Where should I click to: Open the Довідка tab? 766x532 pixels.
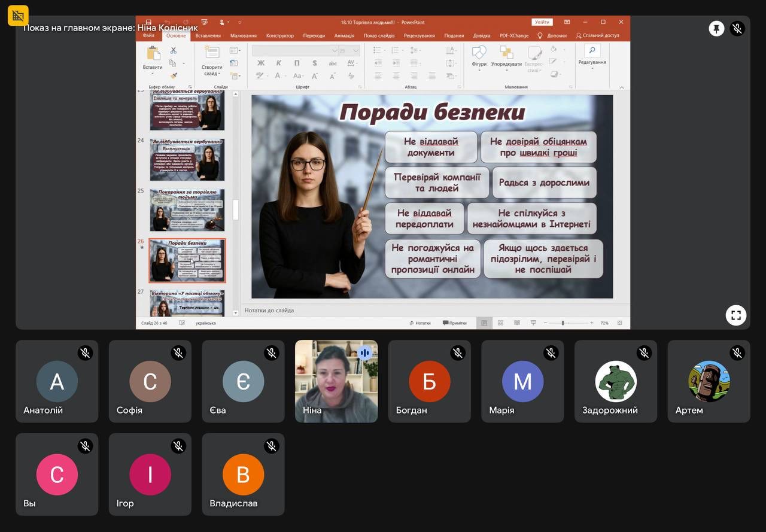click(482, 36)
